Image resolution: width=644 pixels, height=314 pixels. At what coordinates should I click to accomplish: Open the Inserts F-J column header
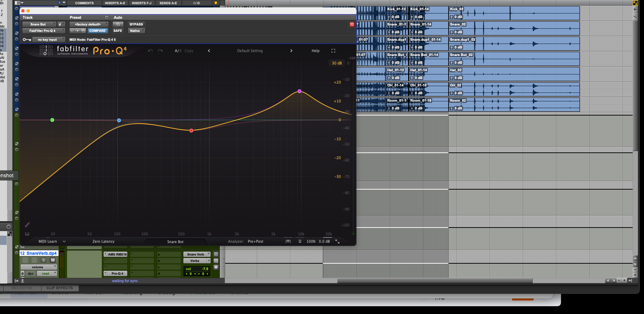click(x=141, y=3)
